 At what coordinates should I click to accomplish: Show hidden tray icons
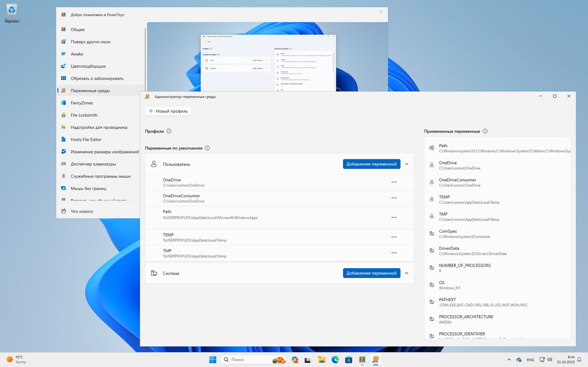click(509, 360)
